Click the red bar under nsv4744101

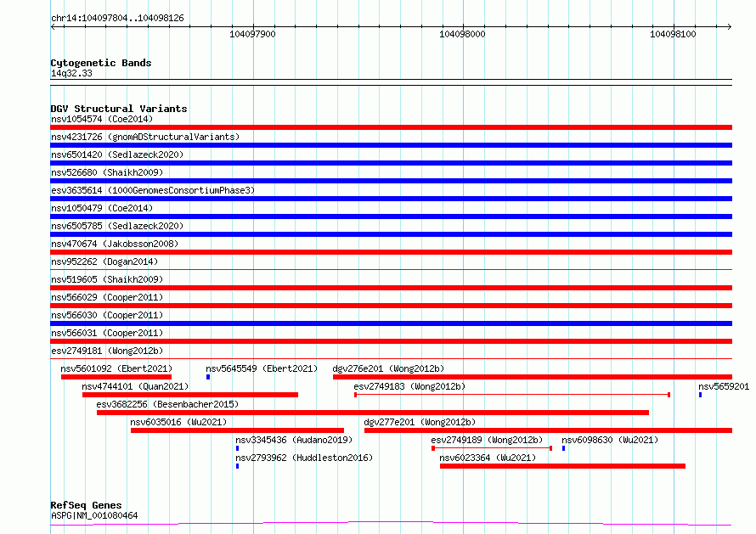click(x=190, y=395)
